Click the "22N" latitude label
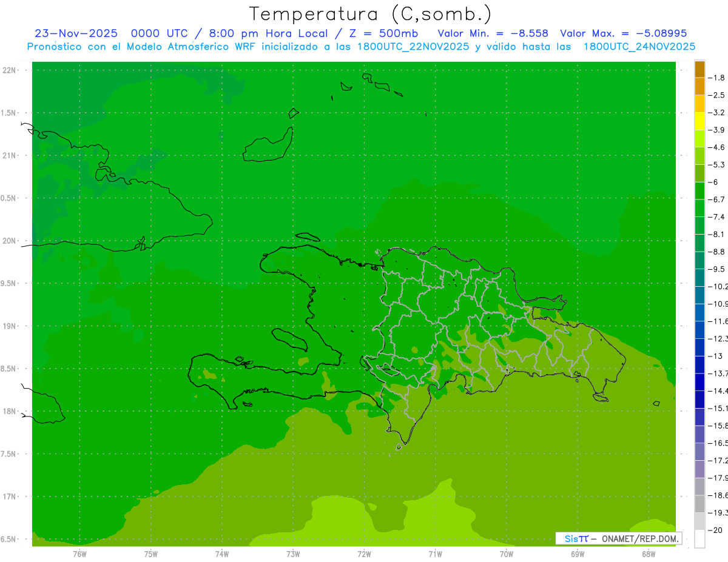The image size is (728, 562). (10, 70)
